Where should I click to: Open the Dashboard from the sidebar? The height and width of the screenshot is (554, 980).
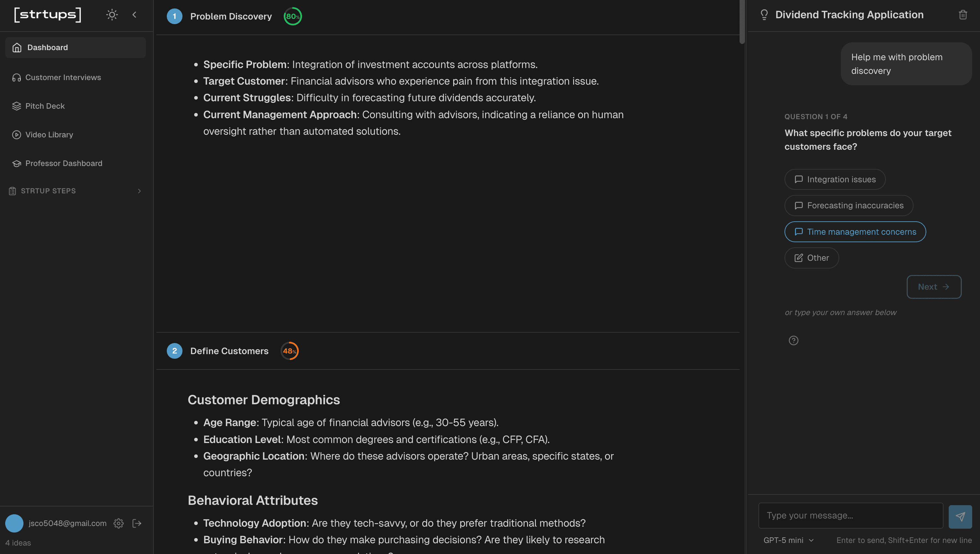47,47
